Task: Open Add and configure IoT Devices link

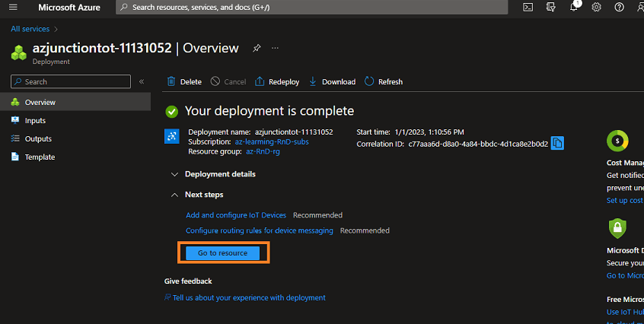Action: click(236, 215)
